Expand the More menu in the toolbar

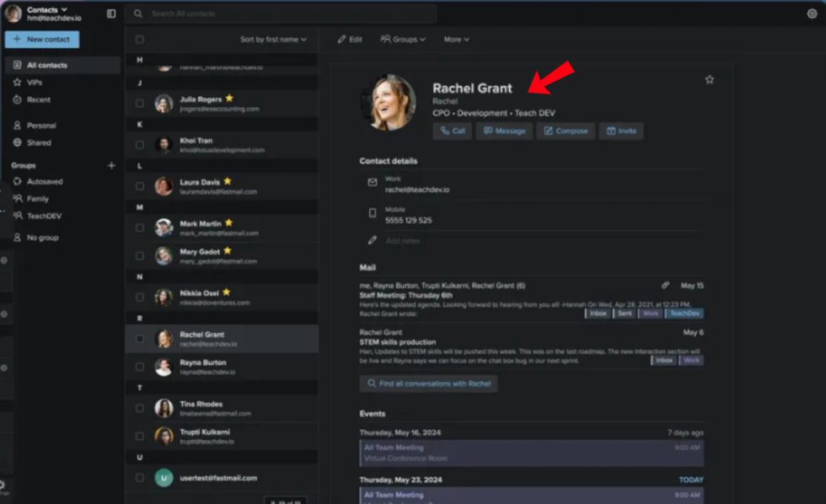pos(455,39)
